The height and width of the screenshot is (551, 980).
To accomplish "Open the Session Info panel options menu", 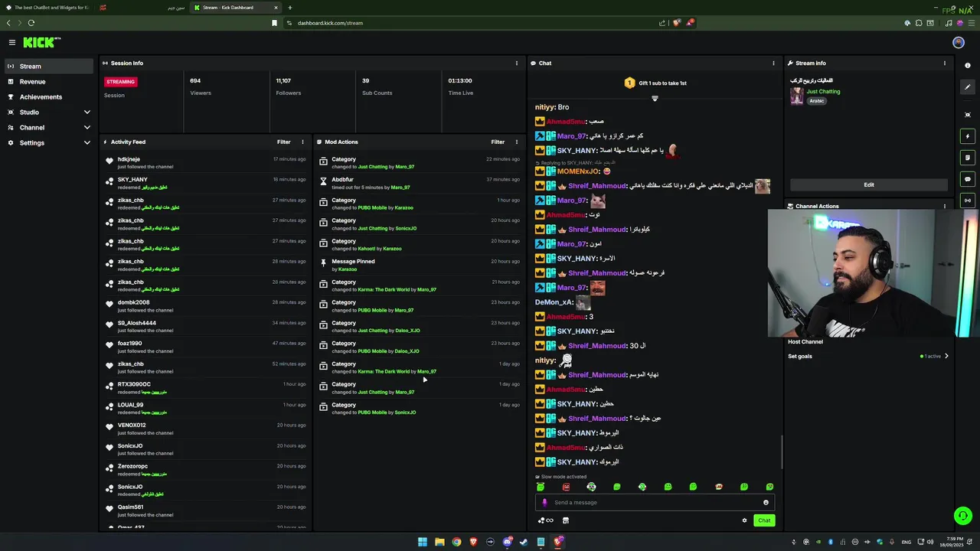I will click(517, 64).
